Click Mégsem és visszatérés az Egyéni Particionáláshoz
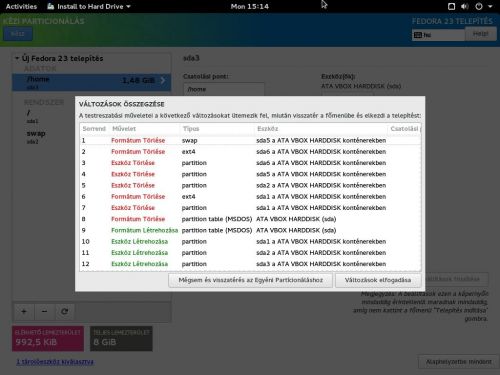The width and height of the screenshot is (500, 375). (250, 280)
